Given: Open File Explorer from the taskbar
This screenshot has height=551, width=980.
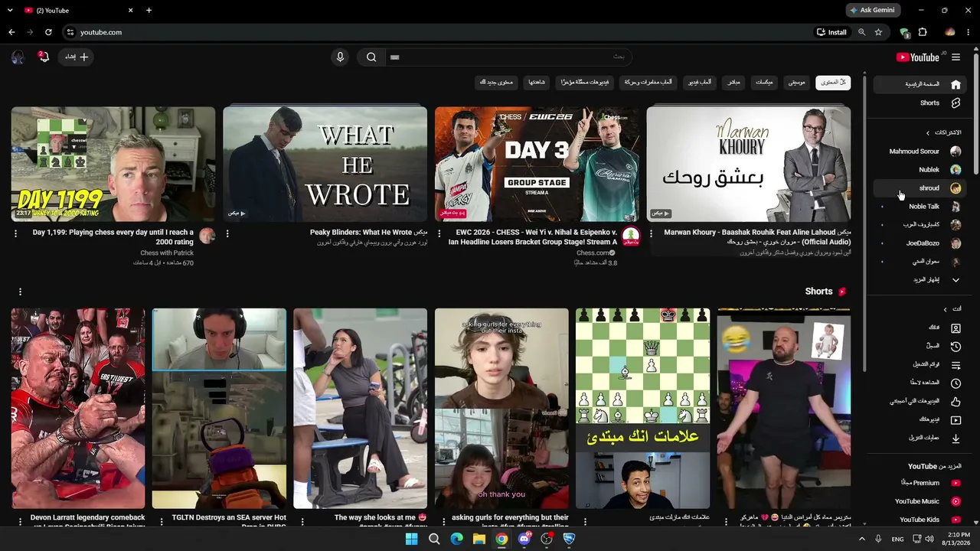Looking at the screenshot, I should click(479, 539).
